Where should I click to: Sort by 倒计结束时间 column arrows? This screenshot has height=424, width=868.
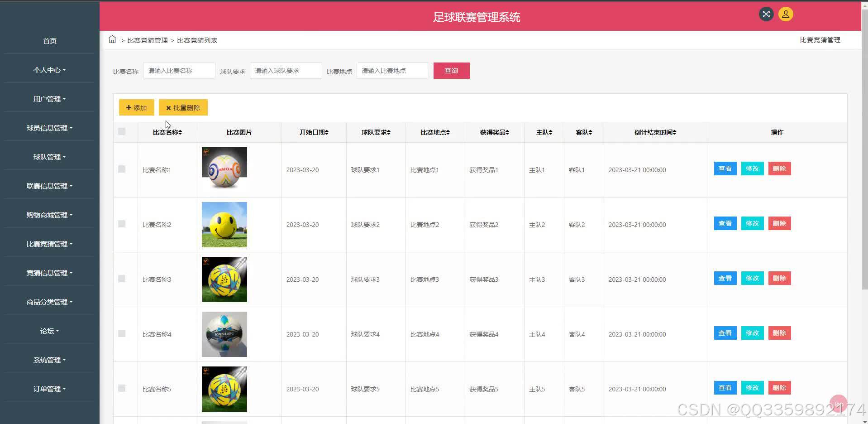(674, 132)
